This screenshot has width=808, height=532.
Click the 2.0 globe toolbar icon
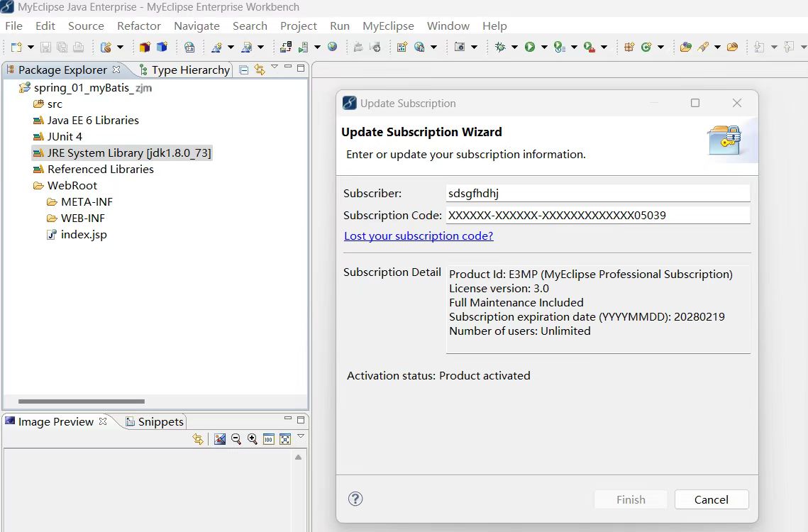point(189,48)
